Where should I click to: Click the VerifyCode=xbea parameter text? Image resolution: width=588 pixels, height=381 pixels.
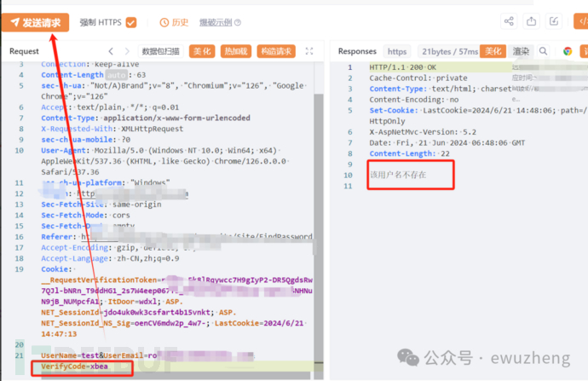75,367
